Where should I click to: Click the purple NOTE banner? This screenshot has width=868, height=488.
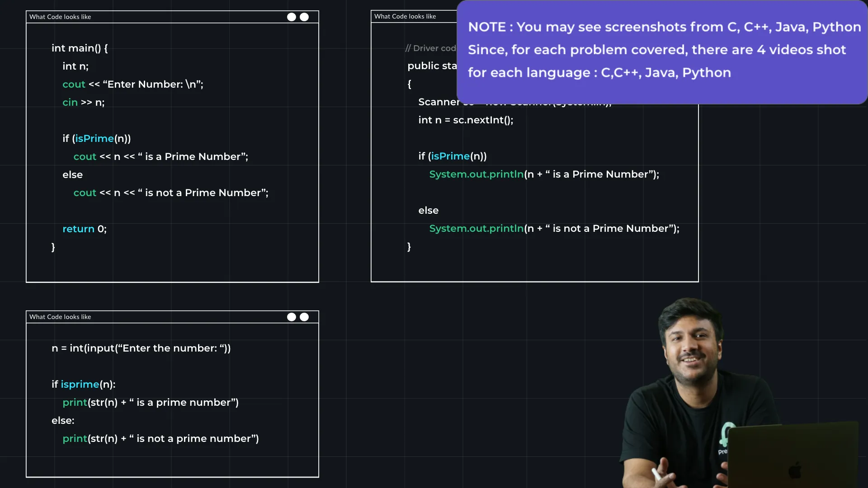pyautogui.click(x=662, y=52)
